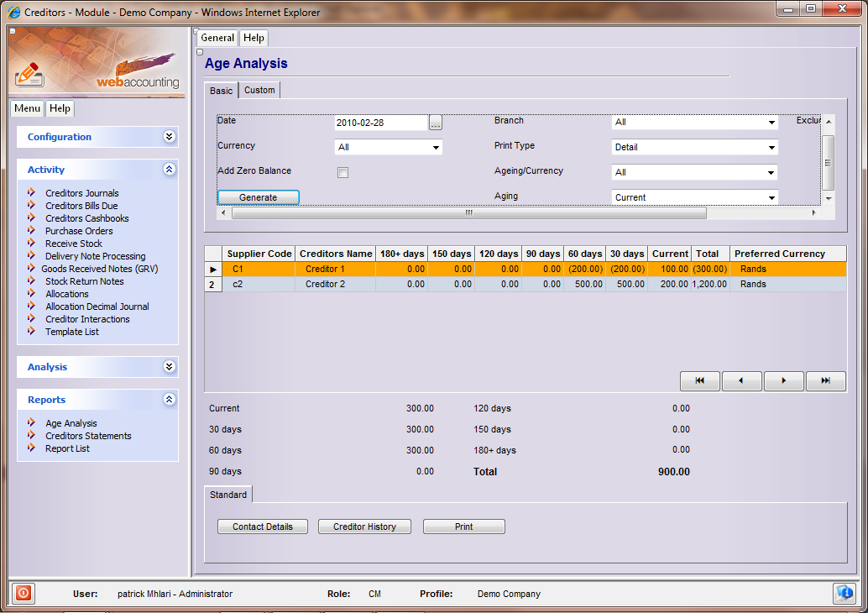
Task: Go to next page of results
Action: 783,381
